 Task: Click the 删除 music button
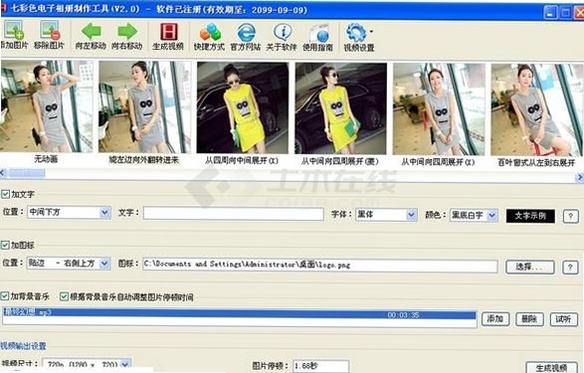[x=530, y=320]
